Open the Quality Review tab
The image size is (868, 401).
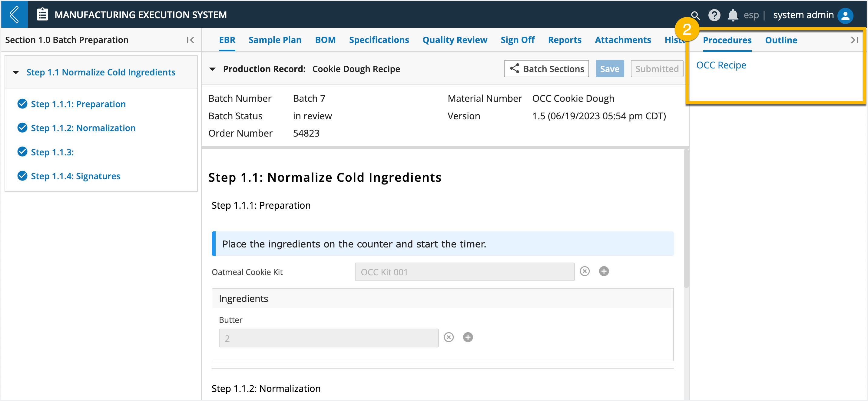pyautogui.click(x=455, y=40)
